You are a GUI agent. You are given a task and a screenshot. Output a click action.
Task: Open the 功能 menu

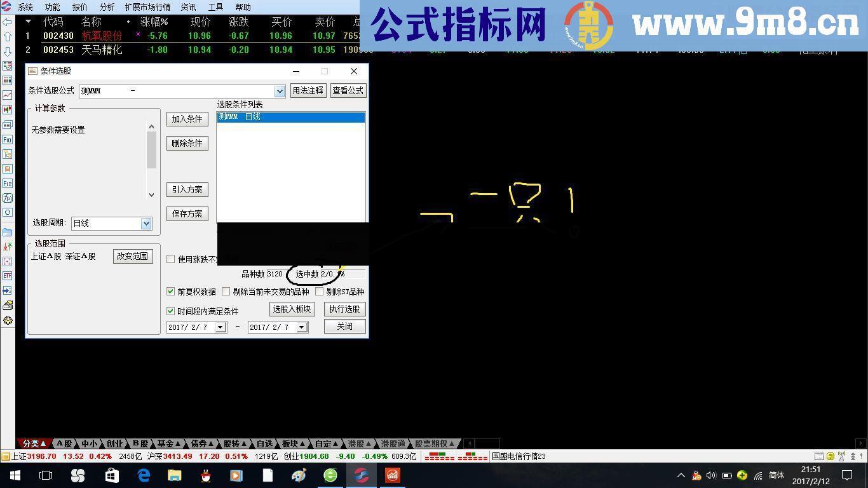51,7
